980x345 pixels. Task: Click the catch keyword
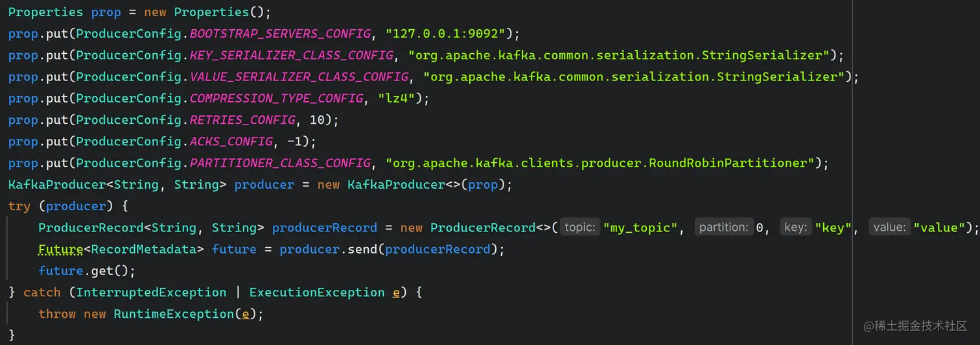tap(42, 292)
